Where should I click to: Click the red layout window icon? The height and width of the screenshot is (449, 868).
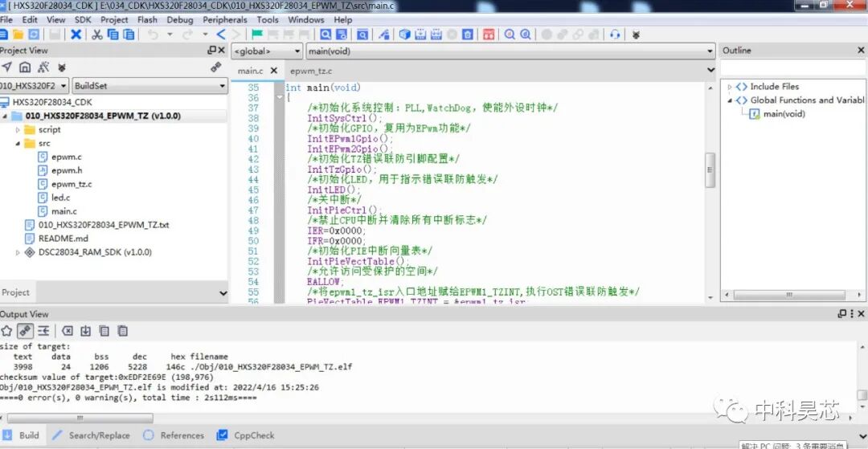coord(489,35)
